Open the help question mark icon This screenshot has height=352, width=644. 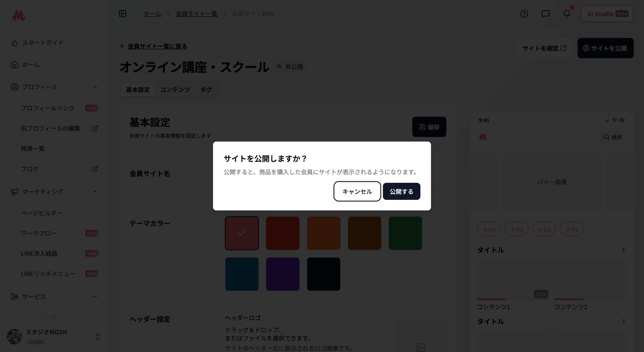524,13
